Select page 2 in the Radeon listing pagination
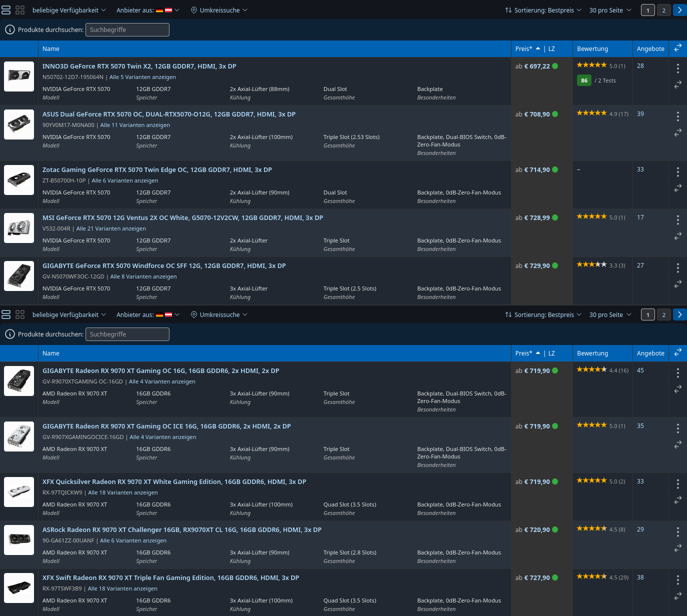 click(x=664, y=314)
